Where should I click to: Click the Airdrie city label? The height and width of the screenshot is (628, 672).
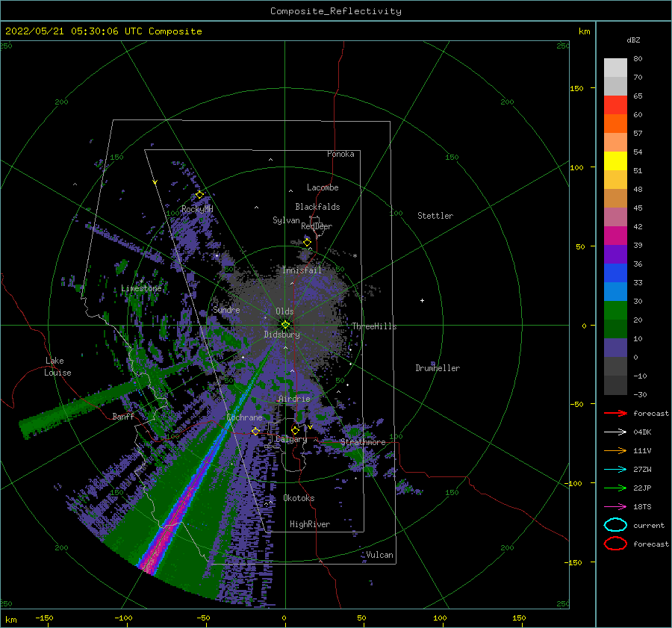(294, 399)
